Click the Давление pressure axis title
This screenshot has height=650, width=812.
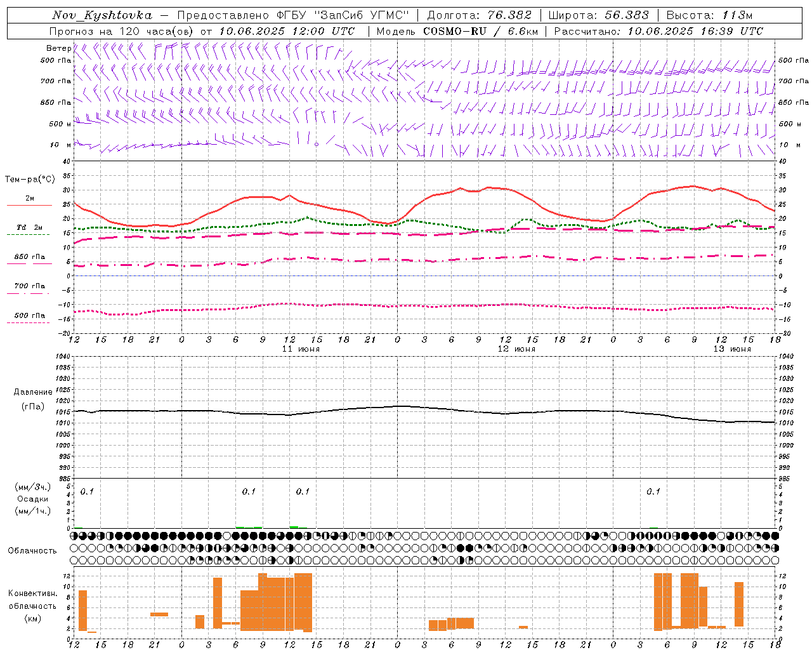click(33, 392)
